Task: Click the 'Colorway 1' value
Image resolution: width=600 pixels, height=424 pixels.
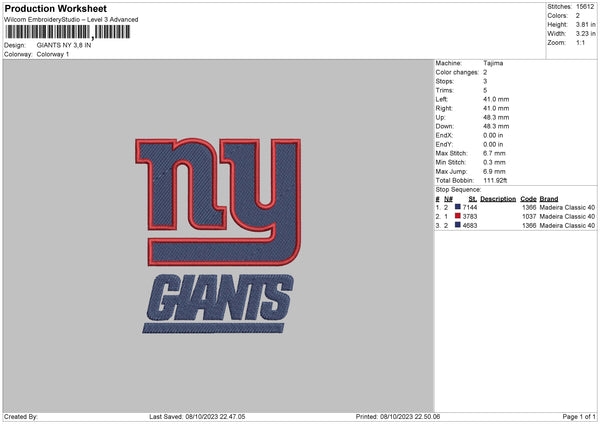Action: pos(53,54)
